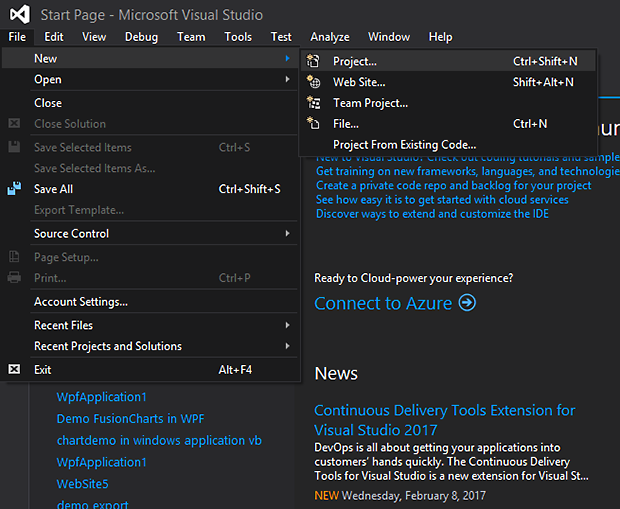Click the Web Site globe icon
The width and height of the screenshot is (620, 509).
coord(313,82)
